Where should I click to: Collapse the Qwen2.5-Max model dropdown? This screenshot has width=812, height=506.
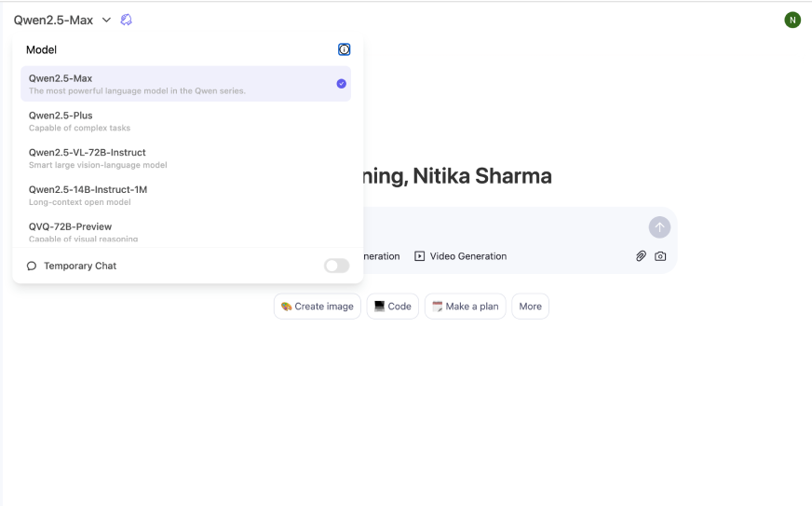[x=53, y=20]
